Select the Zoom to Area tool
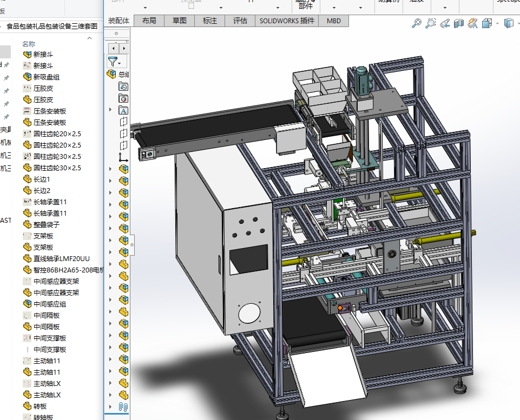Image resolution: width=520 pixels, height=420 pixels. 431,23
